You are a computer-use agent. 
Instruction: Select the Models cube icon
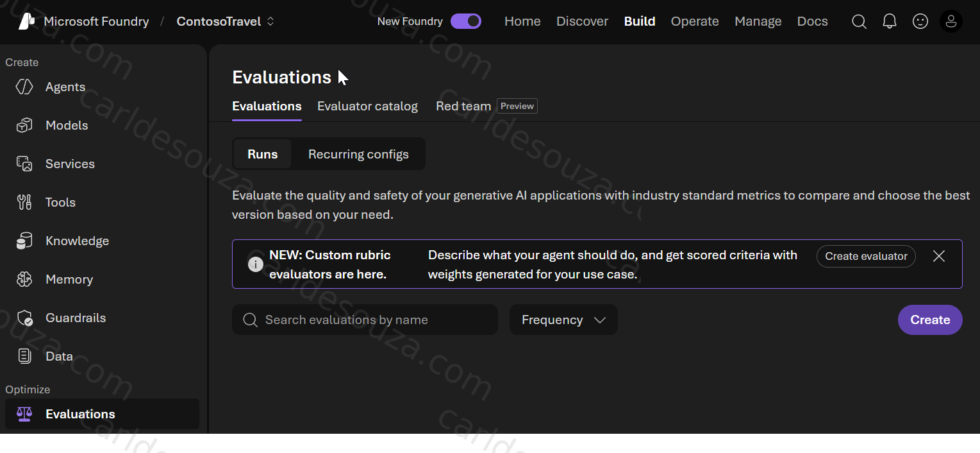(x=24, y=125)
